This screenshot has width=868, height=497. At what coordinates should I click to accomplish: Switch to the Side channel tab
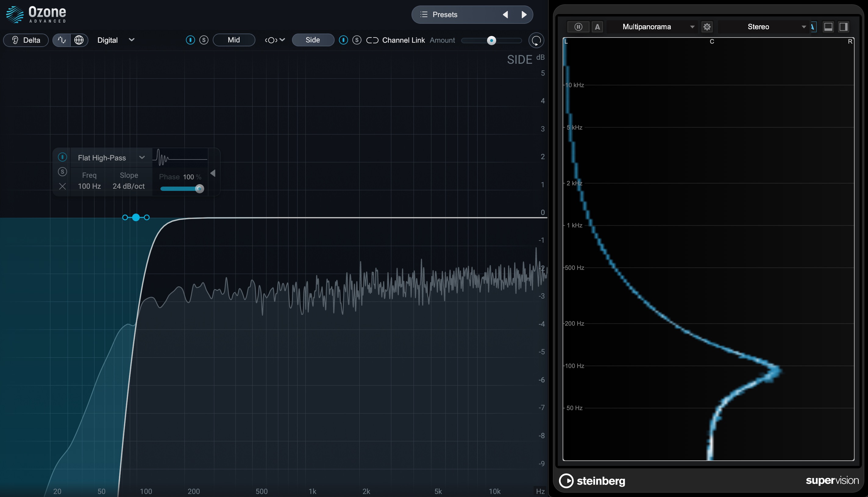pos(313,40)
